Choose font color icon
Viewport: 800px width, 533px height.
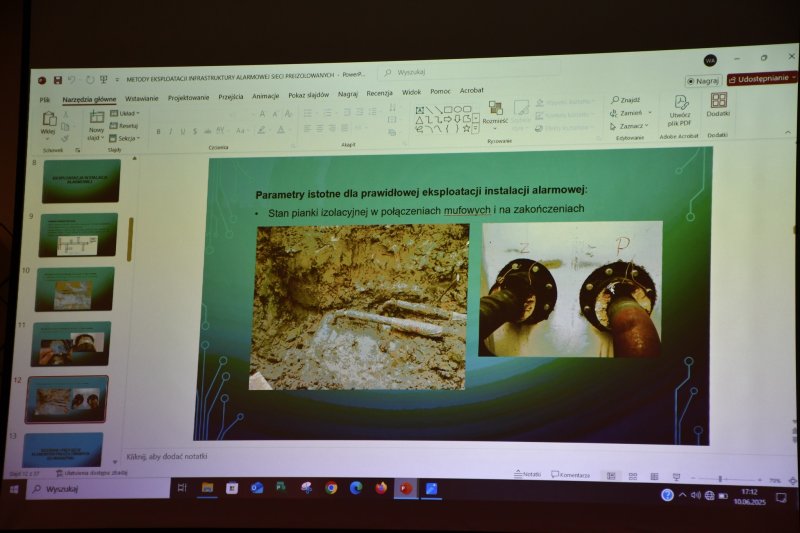pos(281,130)
